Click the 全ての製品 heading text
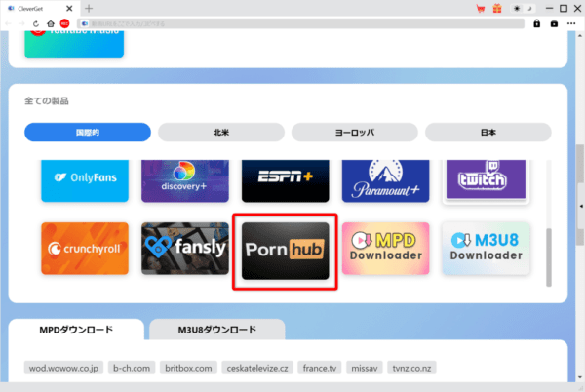585x392 pixels. click(47, 101)
